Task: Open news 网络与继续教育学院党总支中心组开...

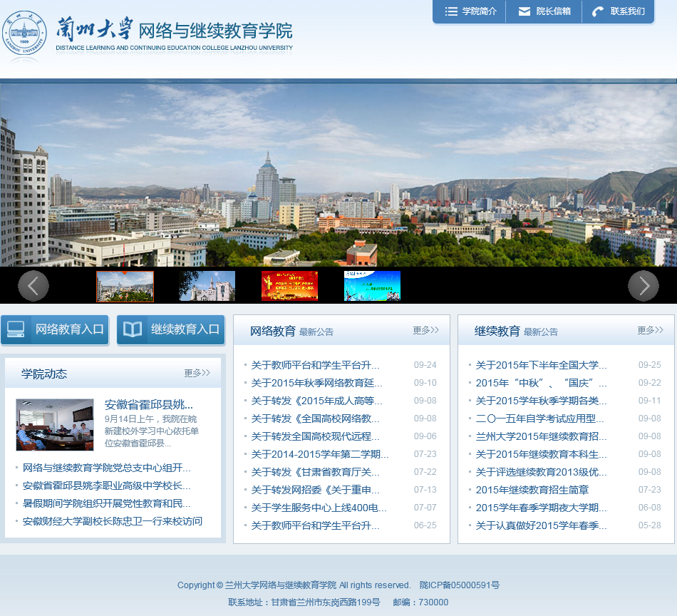Action: pyautogui.click(x=107, y=468)
